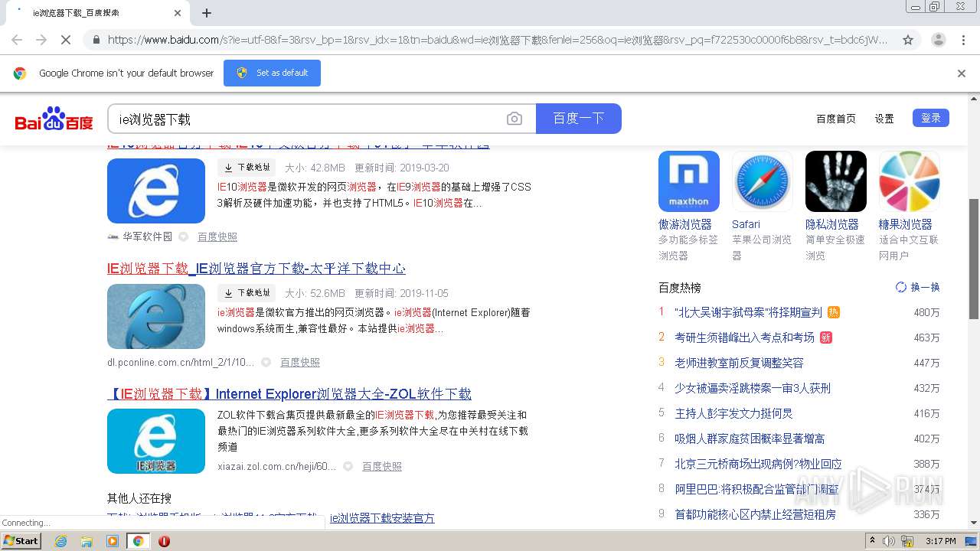
Task: Select the ie浏览器下载_百度搜索 tab
Action: 96,13
